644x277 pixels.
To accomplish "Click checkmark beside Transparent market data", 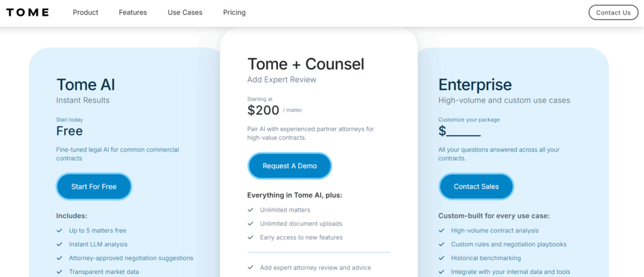I will point(59,272).
